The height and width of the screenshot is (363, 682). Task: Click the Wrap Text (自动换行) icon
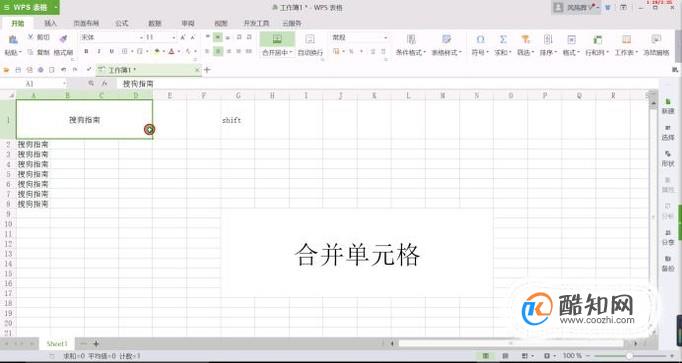(x=310, y=40)
